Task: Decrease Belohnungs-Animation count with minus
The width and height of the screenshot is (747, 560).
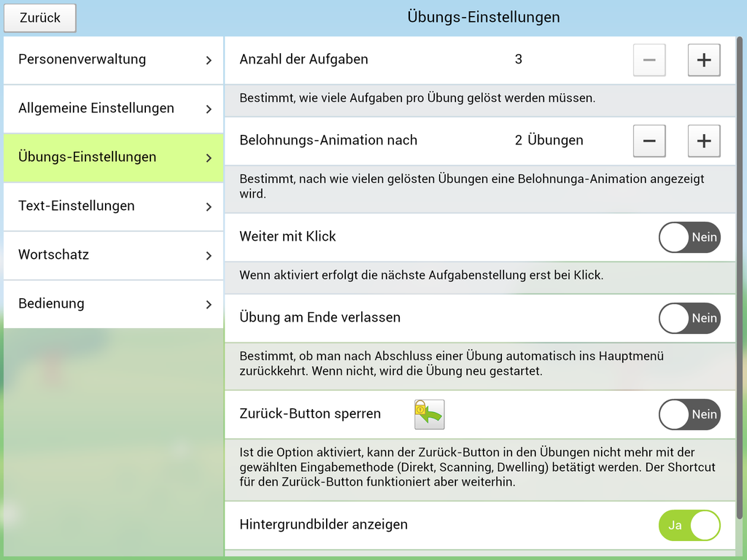Action: tap(649, 141)
